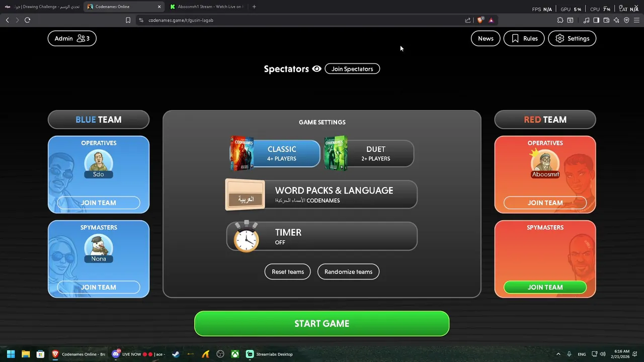Viewport: 644px width, 362px height.
Task: Open Xbox app from taskbar
Action: (x=235, y=354)
